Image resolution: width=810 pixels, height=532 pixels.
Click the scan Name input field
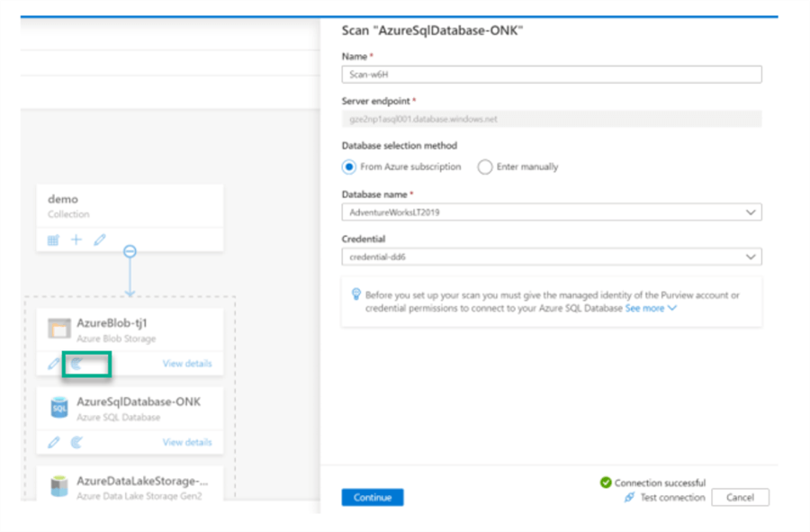point(552,75)
